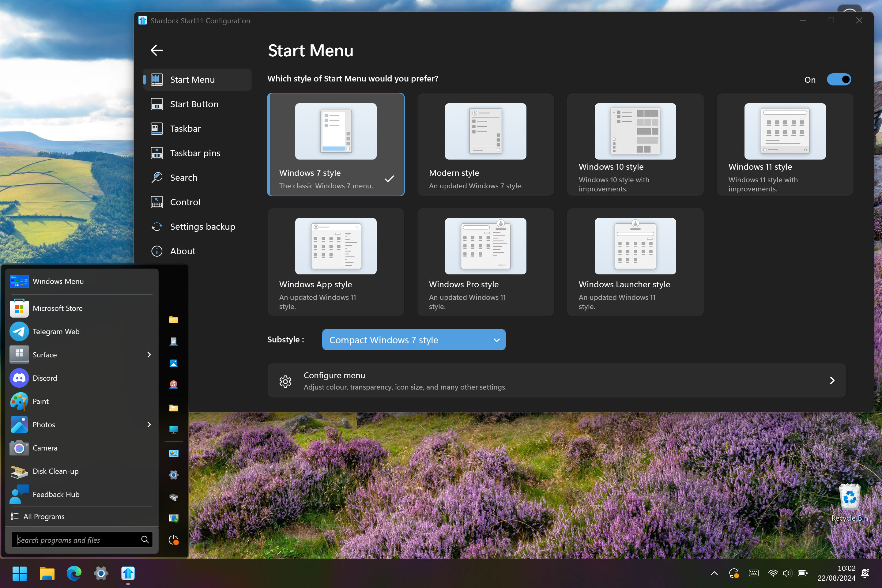Choose the Modern style Start Menu

click(485, 144)
